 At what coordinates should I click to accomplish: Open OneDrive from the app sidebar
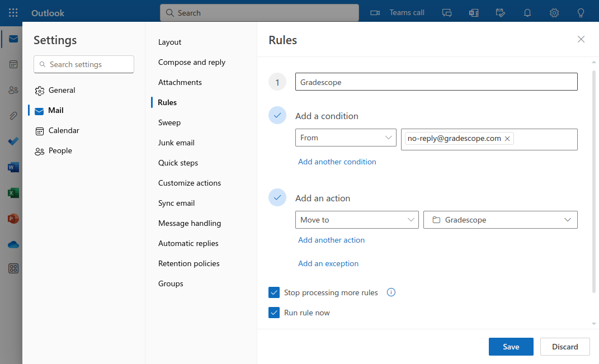coord(13,244)
